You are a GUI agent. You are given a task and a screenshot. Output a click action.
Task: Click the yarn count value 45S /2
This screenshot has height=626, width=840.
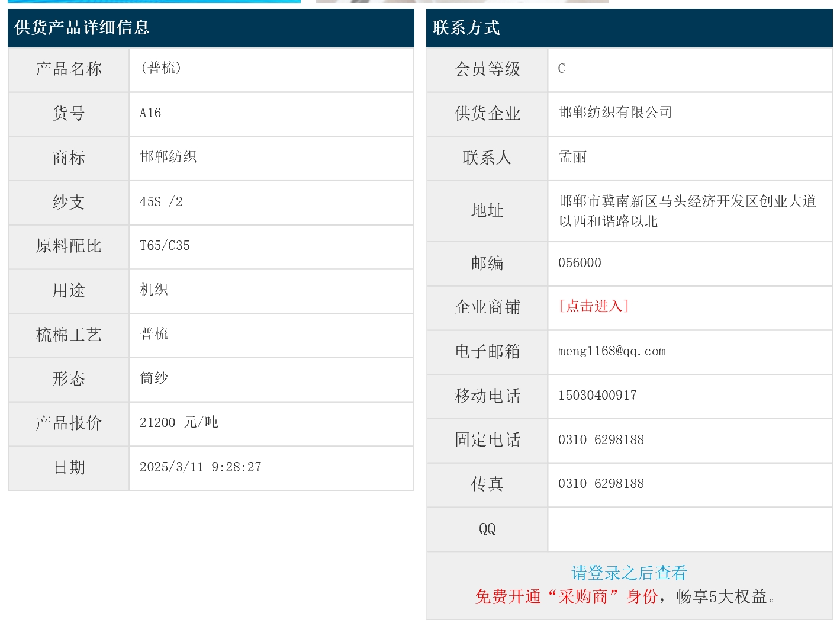161,202
